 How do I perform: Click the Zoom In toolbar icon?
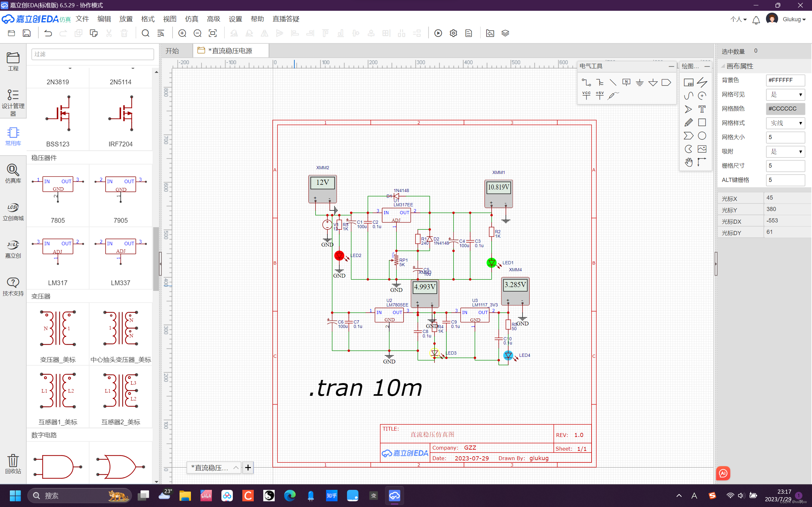pos(182,33)
